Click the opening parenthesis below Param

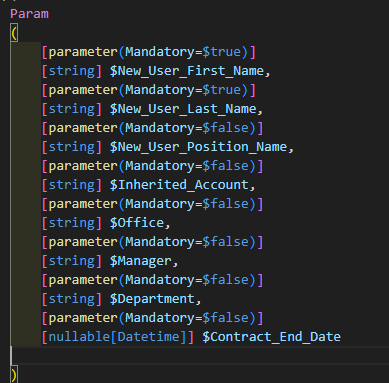(14, 33)
